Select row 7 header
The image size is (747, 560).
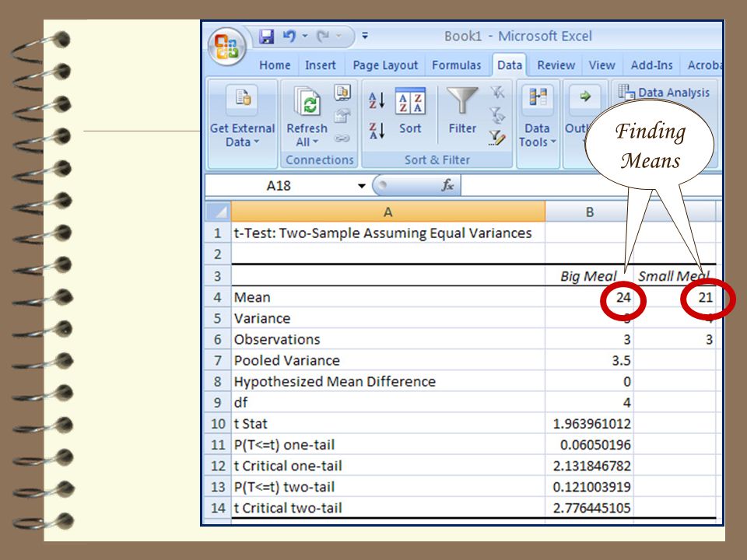point(218,360)
